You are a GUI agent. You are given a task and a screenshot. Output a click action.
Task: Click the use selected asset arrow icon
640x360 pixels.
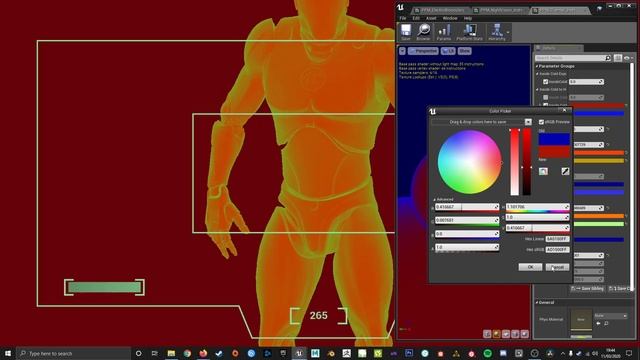point(598,323)
